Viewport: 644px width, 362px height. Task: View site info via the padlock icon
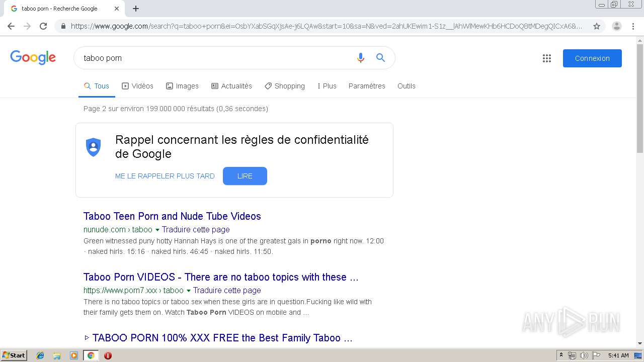tap(63, 26)
